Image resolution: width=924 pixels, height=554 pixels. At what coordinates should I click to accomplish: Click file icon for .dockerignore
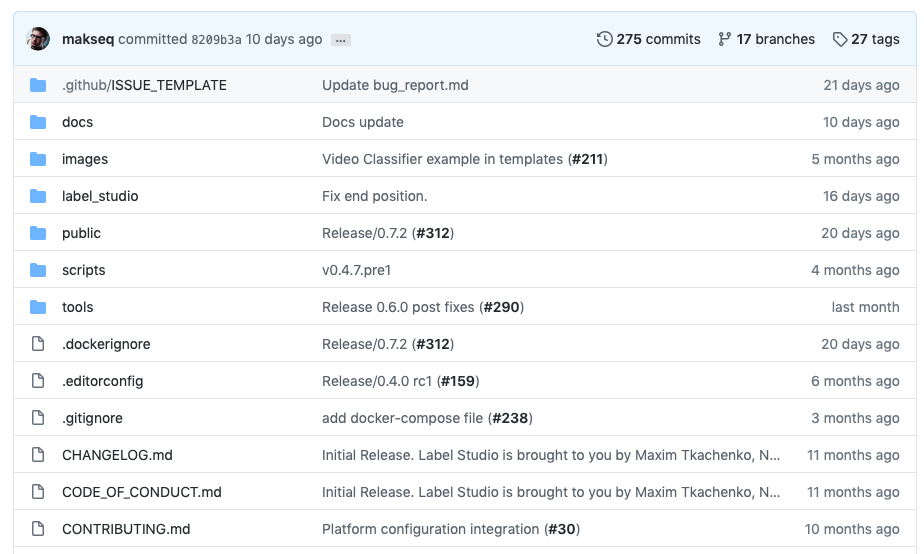pos(38,344)
